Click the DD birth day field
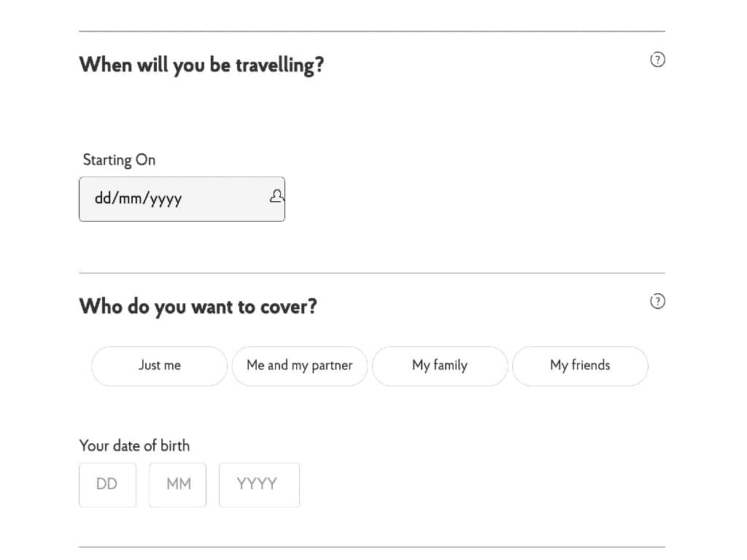The width and height of the screenshot is (747, 560). tap(108, 485)
